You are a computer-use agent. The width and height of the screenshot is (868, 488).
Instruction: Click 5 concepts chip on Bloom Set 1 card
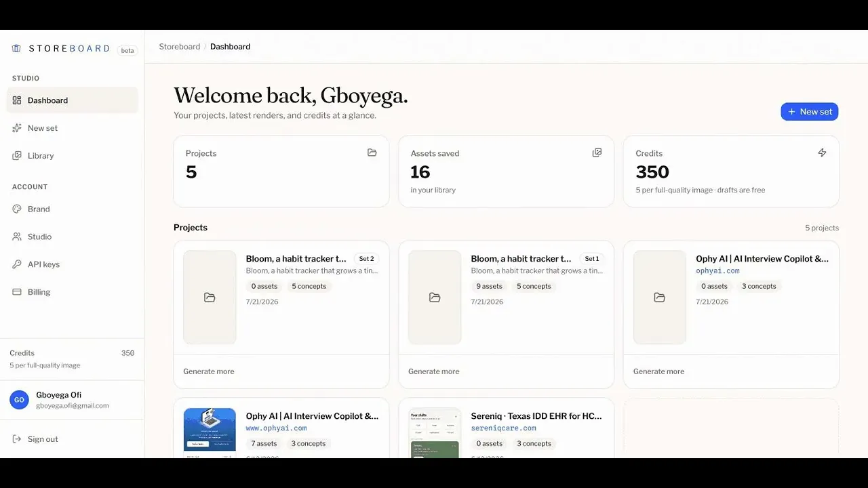(534, 286)
